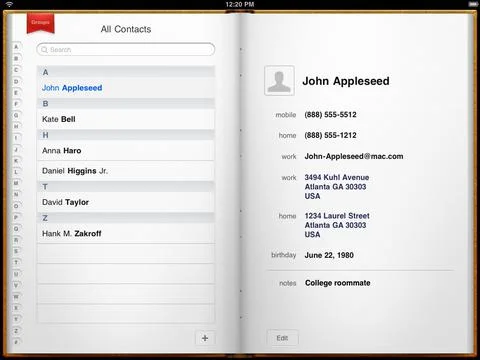Go to letter S index tab
The image size is (480, 360).
(x=16, y=251)
